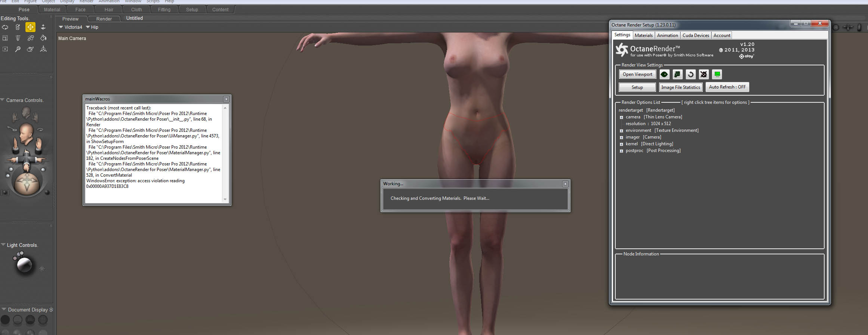Click the camera rotation trackball sphere
Screen dimensions: 868x335
[x=27, y=183]
